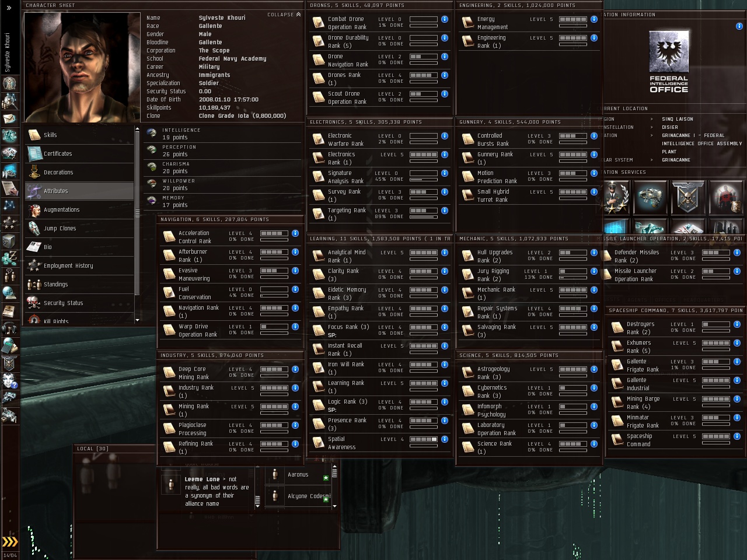
Task: Open the militia skull-shield sidebar icon
Action: pyautogui.click(x=9, y=363)
